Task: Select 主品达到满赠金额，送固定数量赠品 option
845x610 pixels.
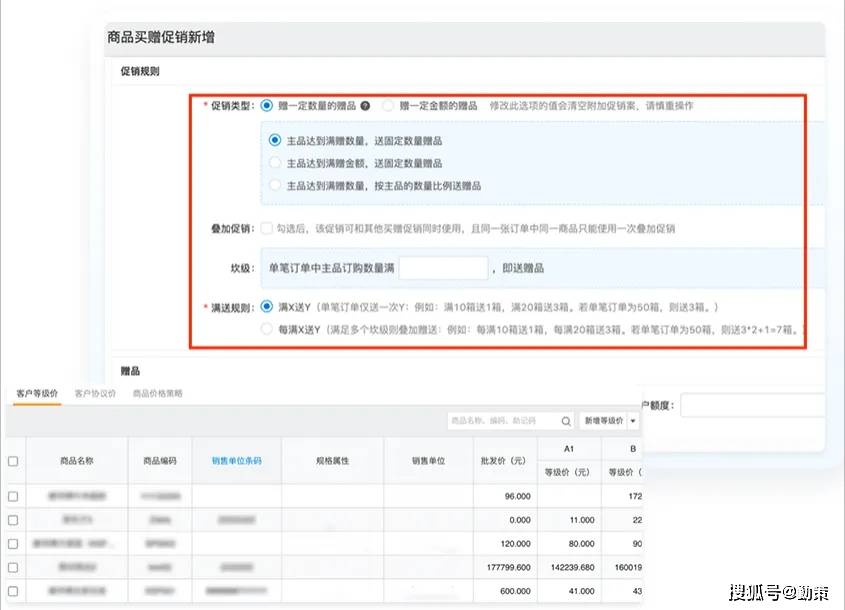Action: tap(275, 163)
